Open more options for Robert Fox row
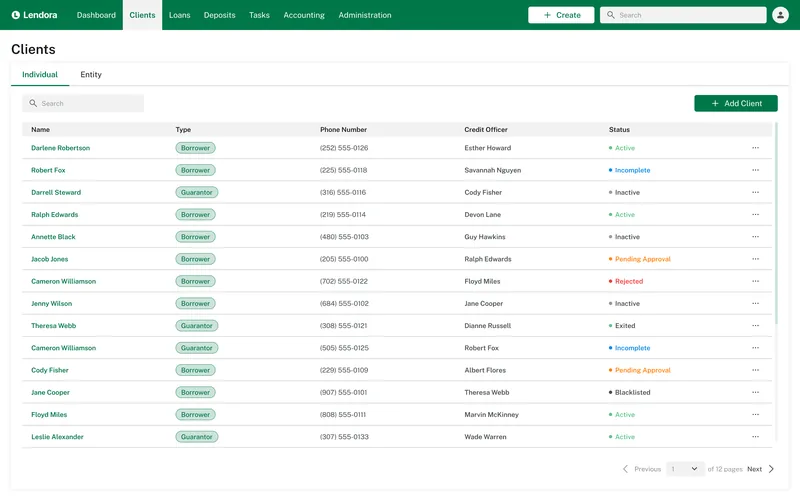The height and width of the screenshot is (500, 800). (x=755, y=170)
